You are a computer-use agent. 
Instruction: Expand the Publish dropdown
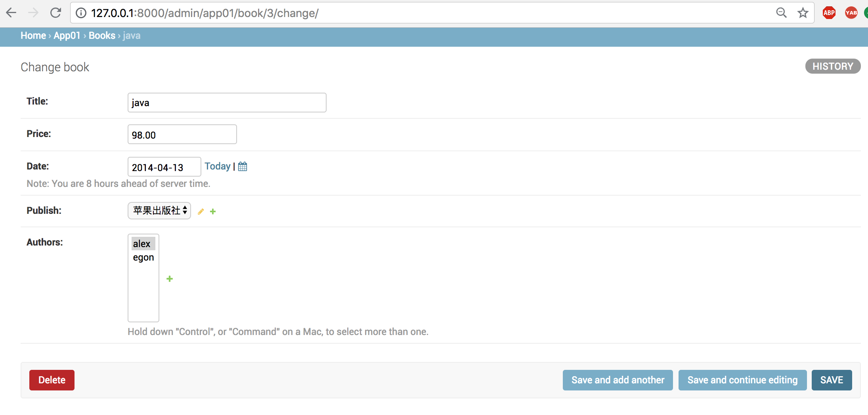click(159, 211)
